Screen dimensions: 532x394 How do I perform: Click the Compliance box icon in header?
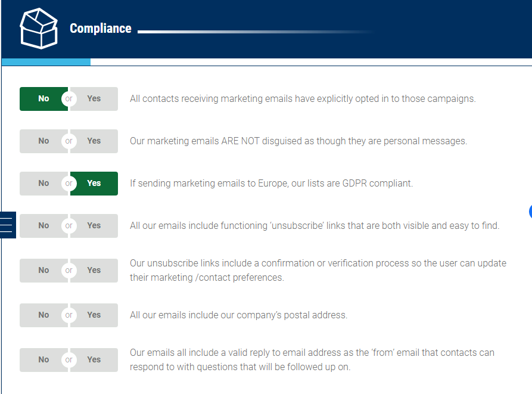tap(39, 29)
